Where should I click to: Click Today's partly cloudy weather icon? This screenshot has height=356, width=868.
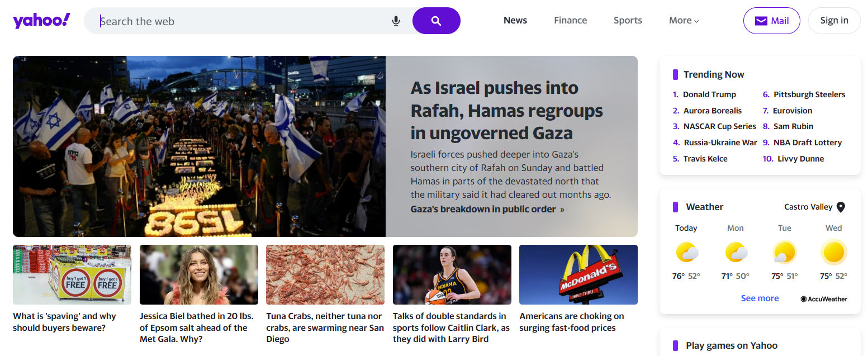coord(686,252)
